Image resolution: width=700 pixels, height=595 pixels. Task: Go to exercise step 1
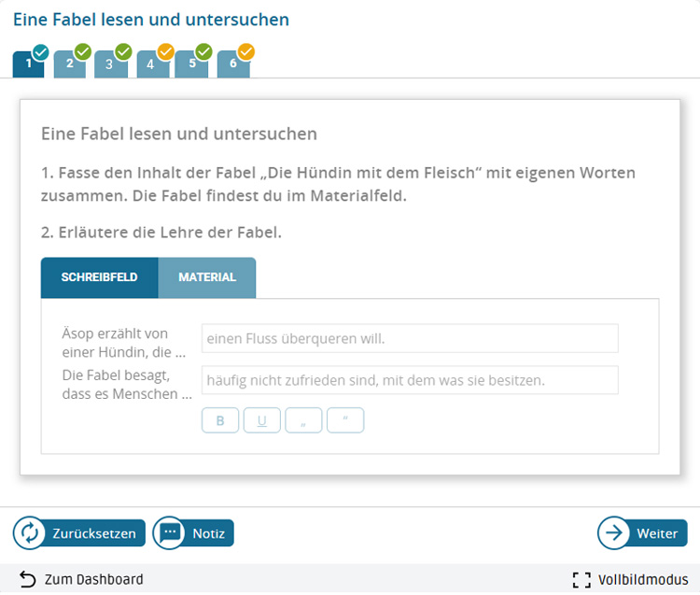(x=29, y=64)
